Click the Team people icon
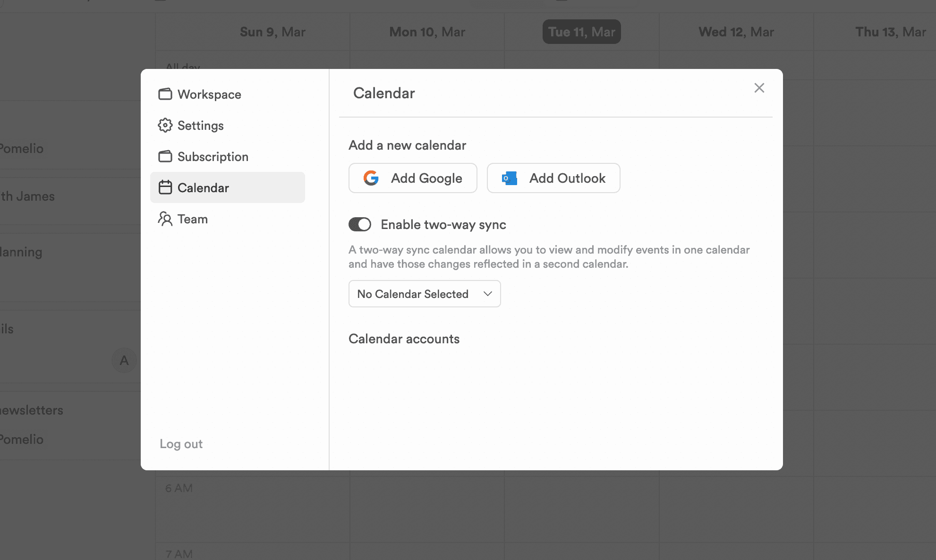The width and height of the screenshot is (936, 560). [165, 219]
